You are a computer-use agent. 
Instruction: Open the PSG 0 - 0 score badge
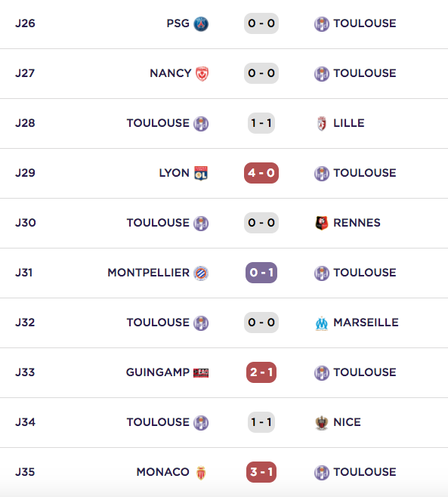261,23
